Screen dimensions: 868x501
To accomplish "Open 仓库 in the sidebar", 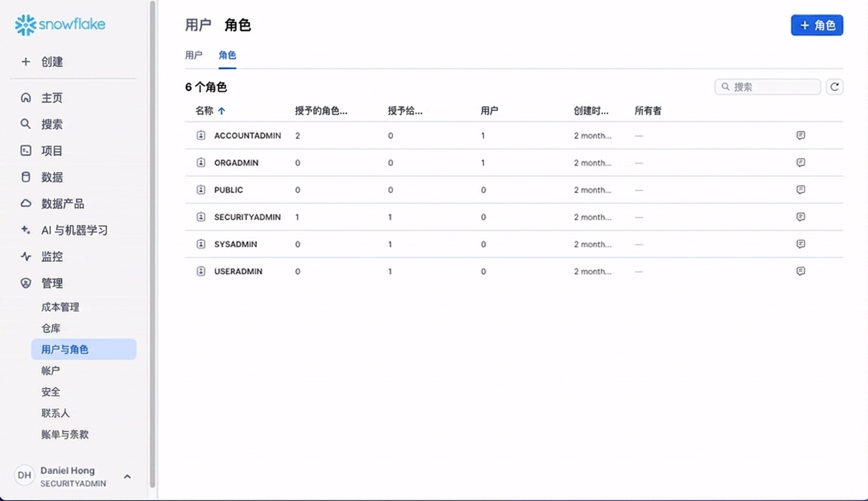I will 51,328.
